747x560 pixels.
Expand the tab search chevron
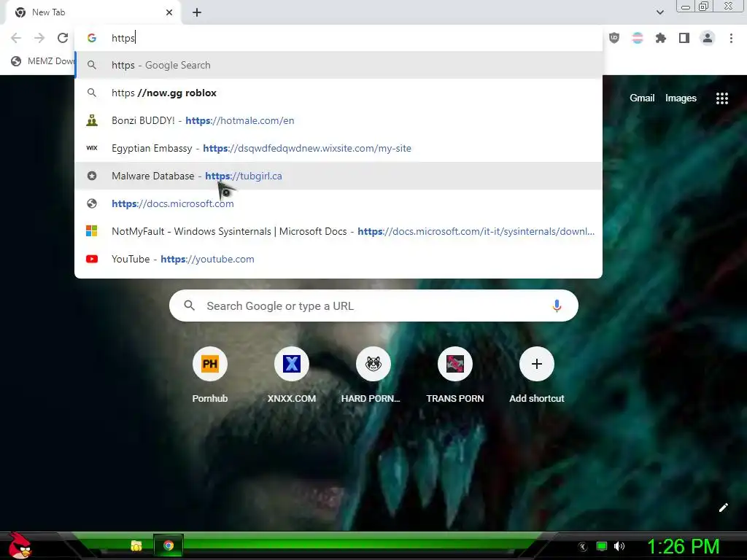tap(659, 12)
